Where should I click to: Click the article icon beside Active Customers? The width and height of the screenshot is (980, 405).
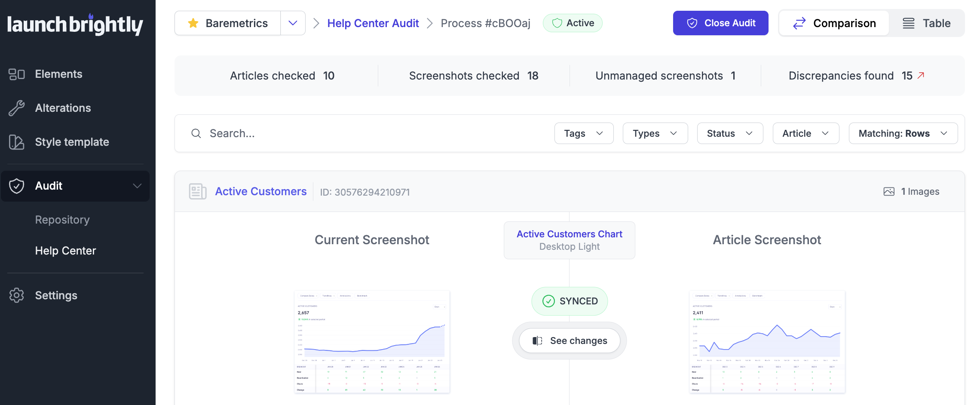[197, 191]
